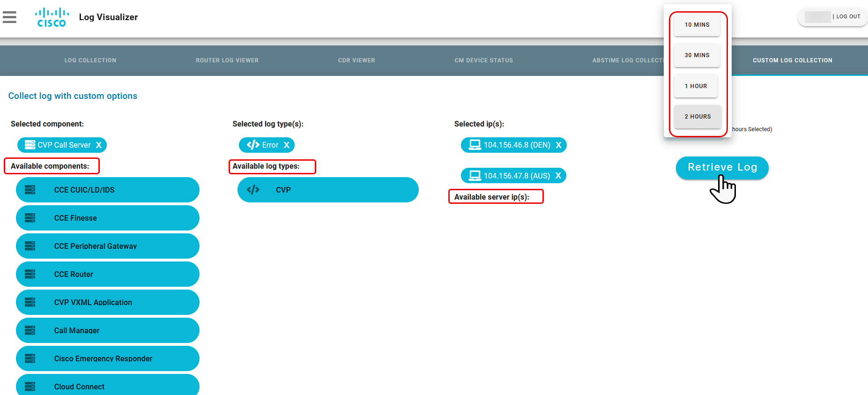Click Retrieve Log button
868x395 pixels.
click(722, 167)
